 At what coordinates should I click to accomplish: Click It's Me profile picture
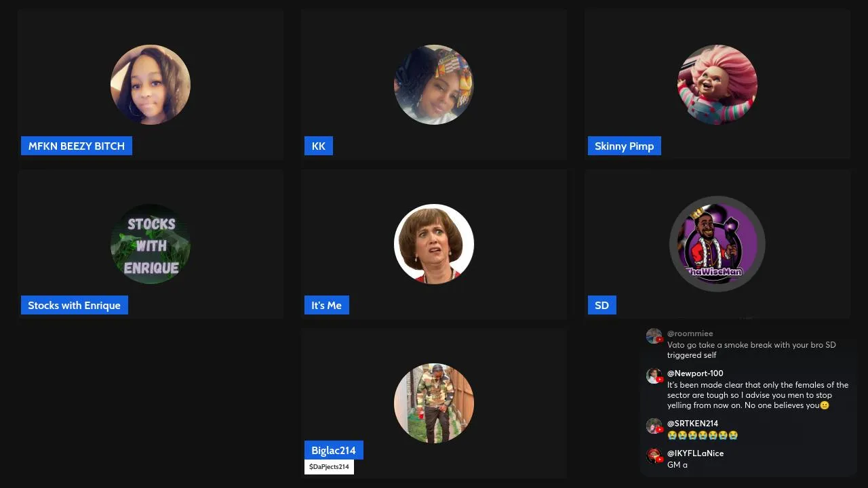pyautogui.click(x=434, y=244)
